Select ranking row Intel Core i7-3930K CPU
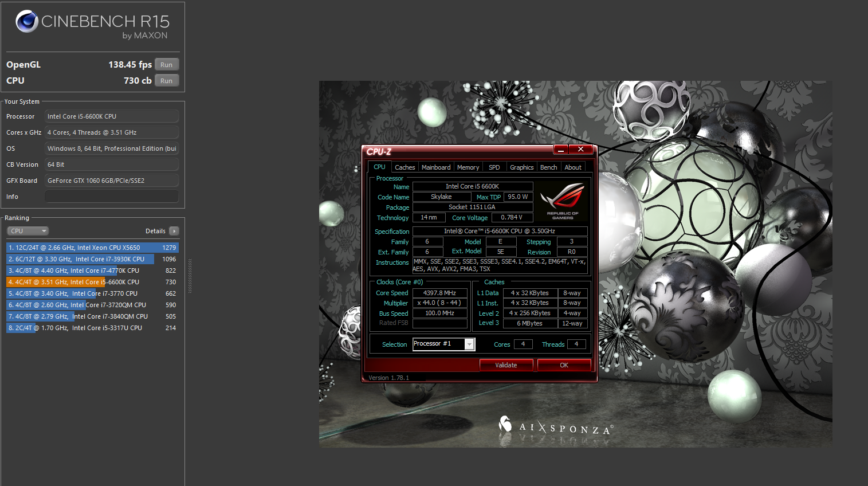 (92, 259)
